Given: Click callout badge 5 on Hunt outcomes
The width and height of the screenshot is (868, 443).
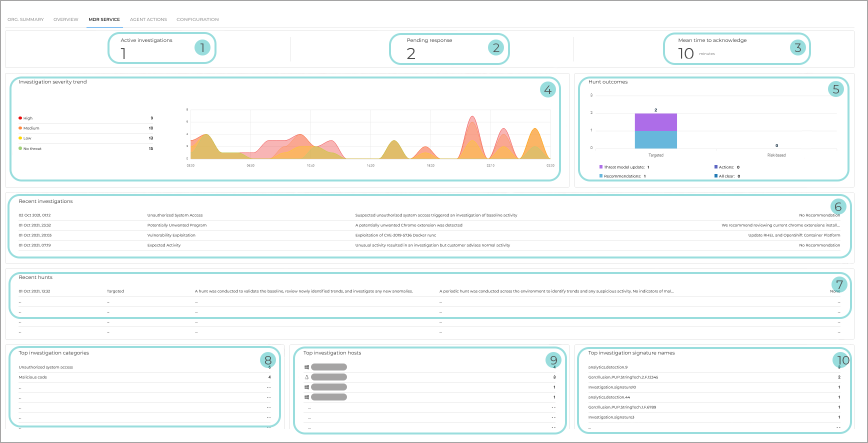Looking at the screenshot, I should click(835, 89).
